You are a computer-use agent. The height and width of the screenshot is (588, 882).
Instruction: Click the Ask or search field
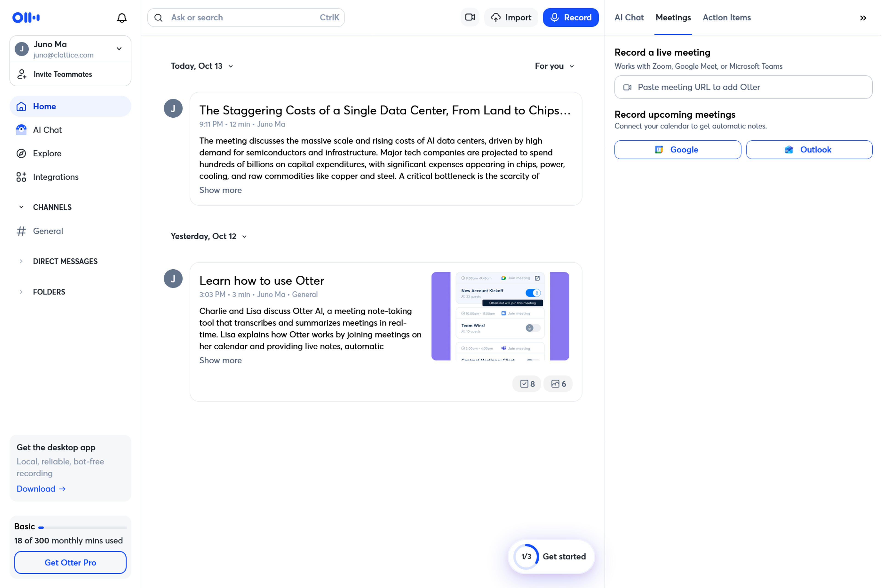[x=246, y=18]
